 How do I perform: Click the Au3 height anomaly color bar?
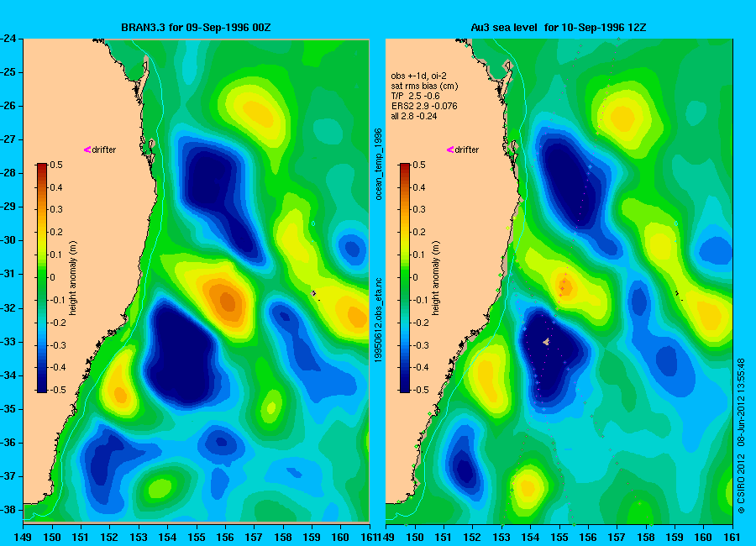coord(405,277)
